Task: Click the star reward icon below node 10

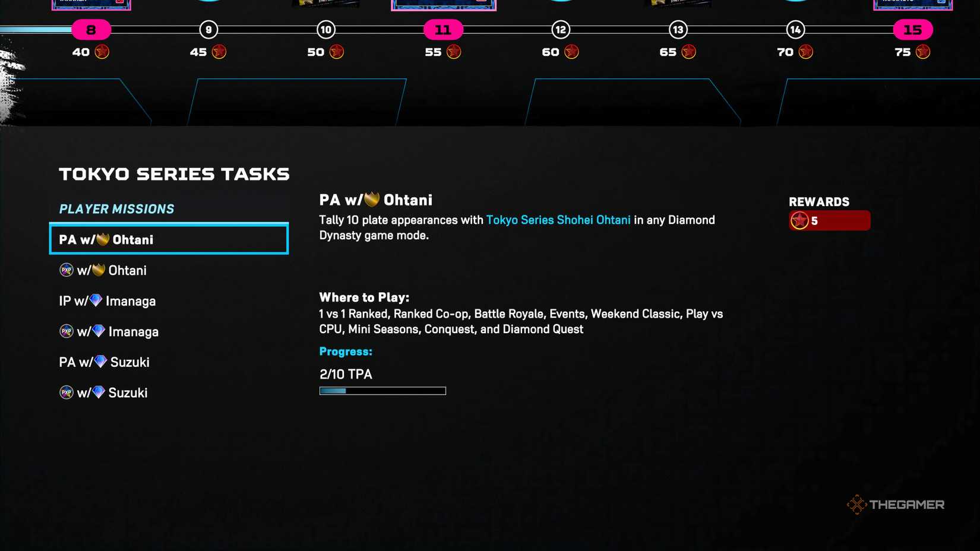Action: pyautogui.click(x=336, y=52)
